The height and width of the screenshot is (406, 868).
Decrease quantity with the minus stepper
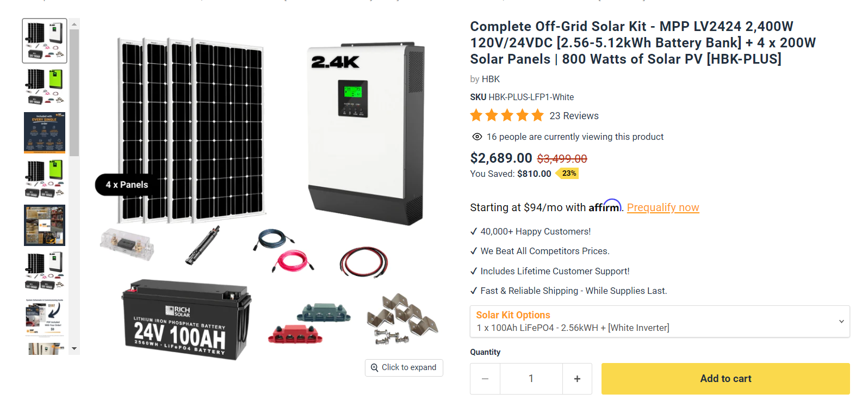485,378
